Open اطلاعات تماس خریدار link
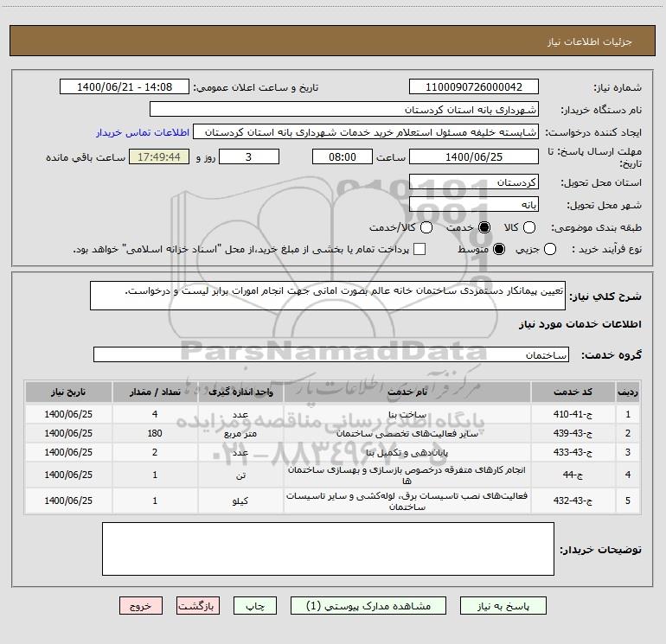Image resolution: width=666 pixels, height=644 pixels. [143, 132]
